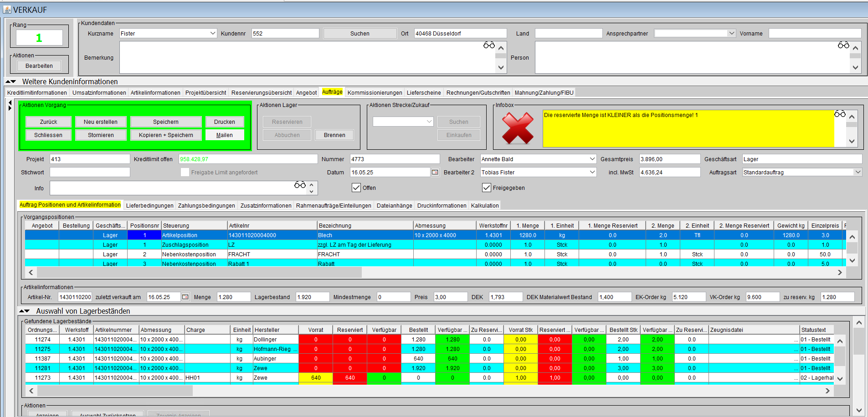Click Artikelnr cell 143011020004000
The height and width of the screenshot is (417, 868).
point(272,235)
